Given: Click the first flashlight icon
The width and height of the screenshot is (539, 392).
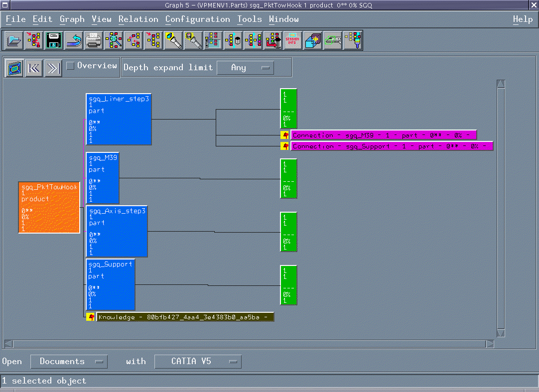Looking at the screenshot, I should tap(173, 40).
